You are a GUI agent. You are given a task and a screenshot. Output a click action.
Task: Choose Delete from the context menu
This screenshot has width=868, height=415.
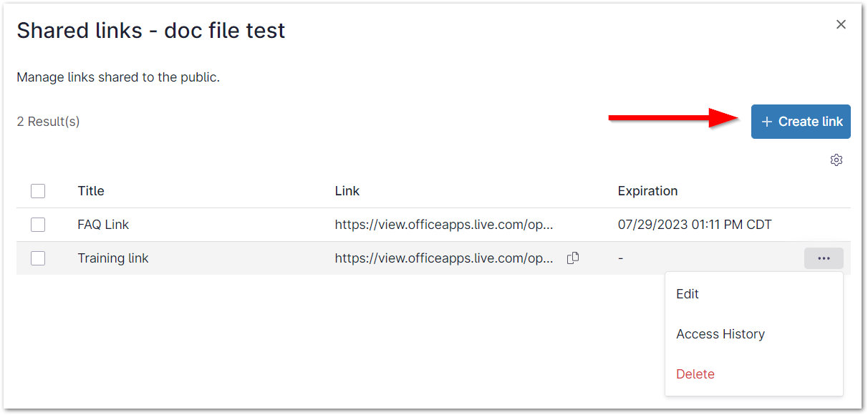coord(695,373)
